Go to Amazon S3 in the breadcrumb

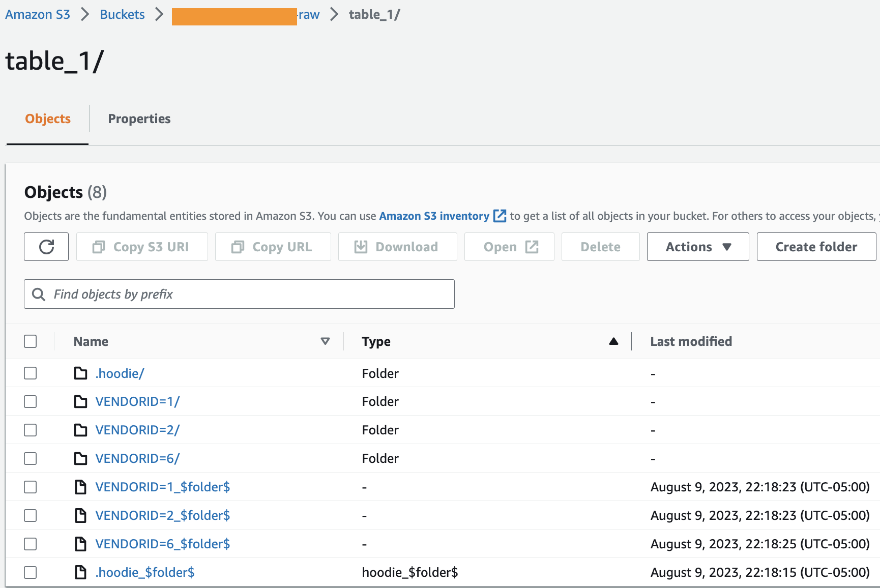(x=38, y=14)
